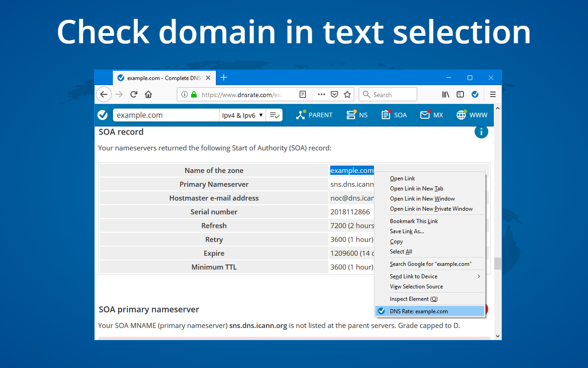This screenshot has height=368, width=588.
Task: Click the "Refresh" row label
Action: (x=214, y=226)
